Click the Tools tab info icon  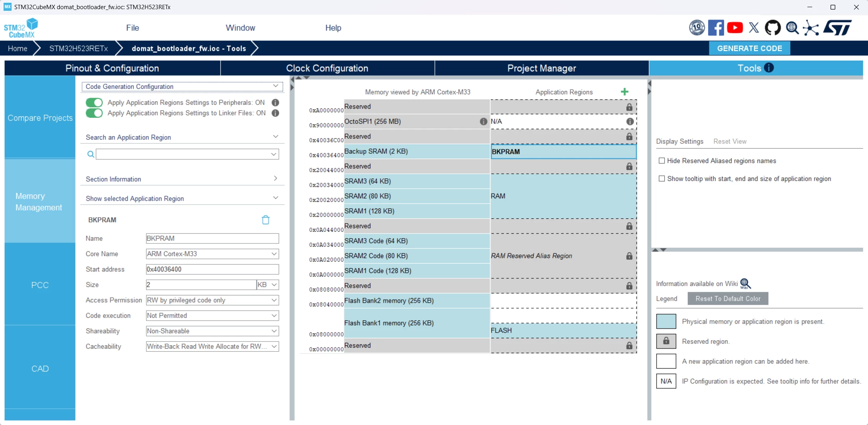(x=769, y=68)
